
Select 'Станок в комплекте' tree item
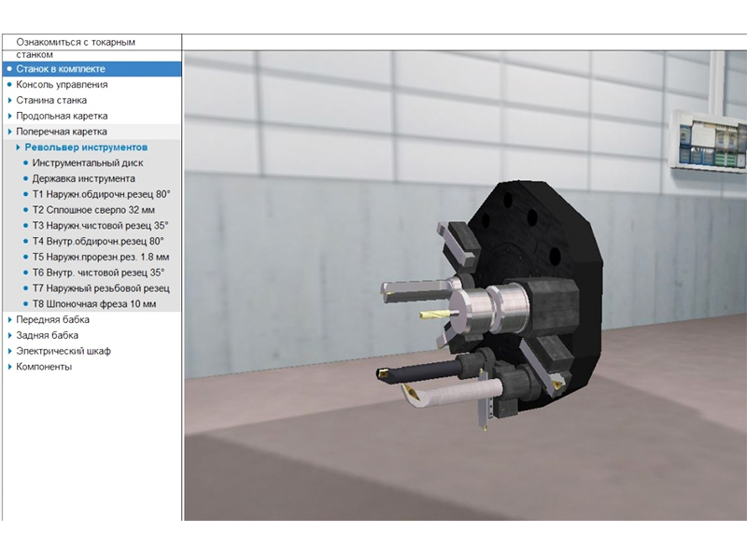click(60, 69)
